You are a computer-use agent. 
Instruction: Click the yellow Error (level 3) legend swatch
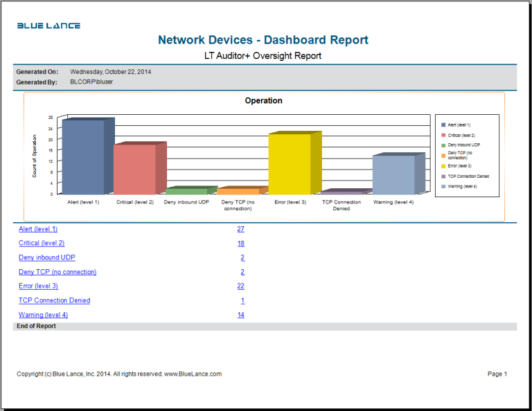(443, 166)
